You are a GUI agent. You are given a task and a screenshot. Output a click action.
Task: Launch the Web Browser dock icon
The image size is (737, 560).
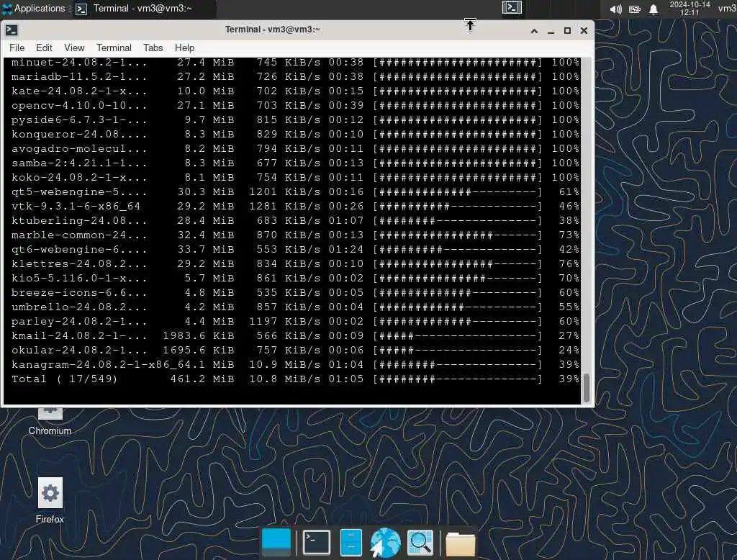(385, 542)
